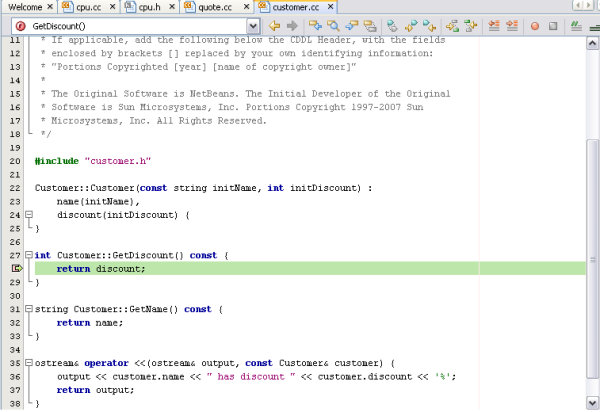Click quote.cc tab file icon
The height and width of the screenshot is (412, 600).
pyautogui.click(x=189, y=7)
